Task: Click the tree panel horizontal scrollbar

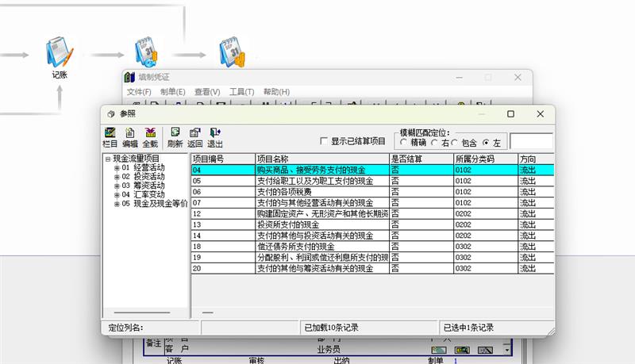Action: tap(147, 312)
